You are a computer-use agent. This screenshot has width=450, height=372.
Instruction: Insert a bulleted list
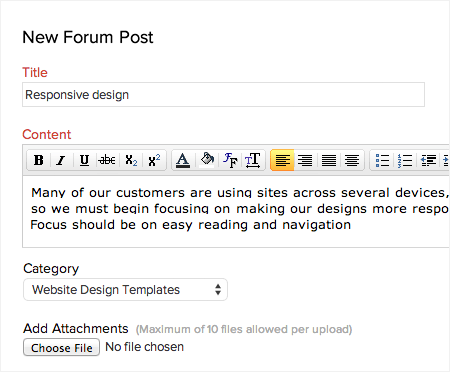point(382,160)
